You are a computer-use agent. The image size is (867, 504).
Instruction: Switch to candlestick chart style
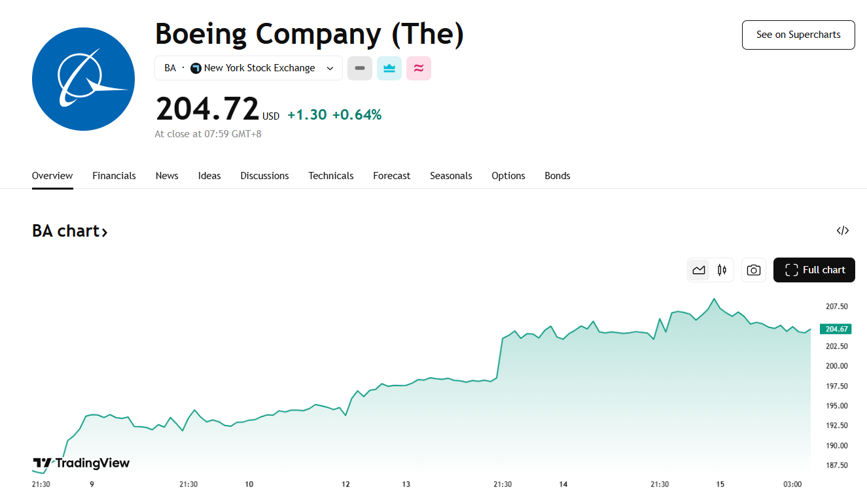722,270
